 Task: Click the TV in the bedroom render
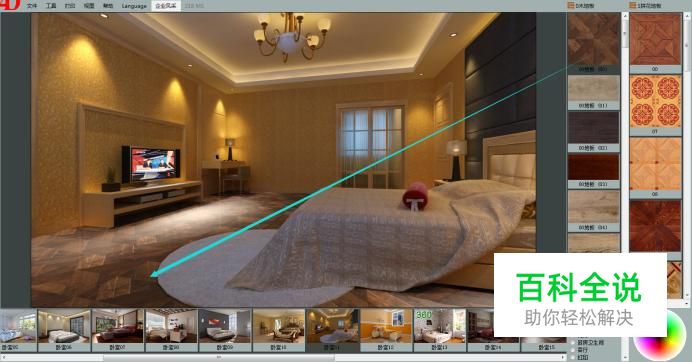tap(151, 165)
